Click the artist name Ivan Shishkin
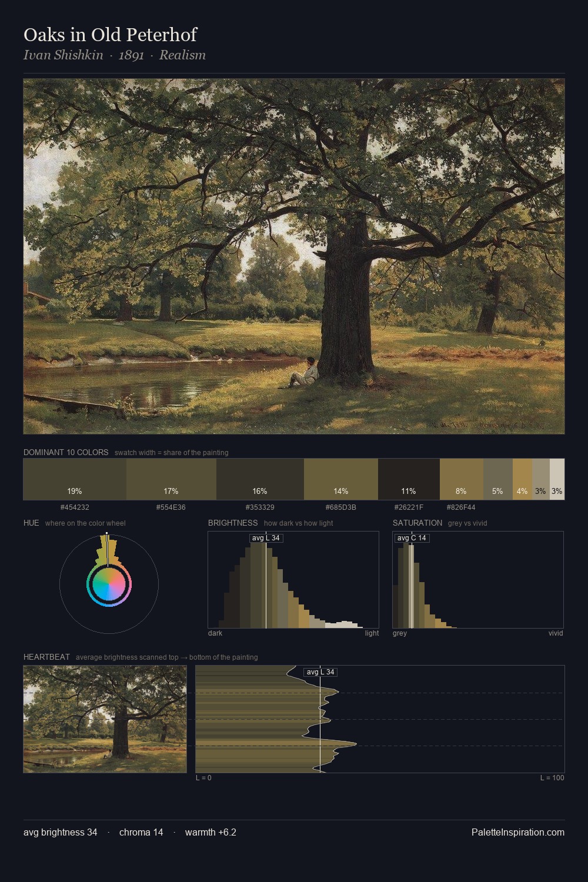This screenshot has height=882, width=588. (63, 55)
